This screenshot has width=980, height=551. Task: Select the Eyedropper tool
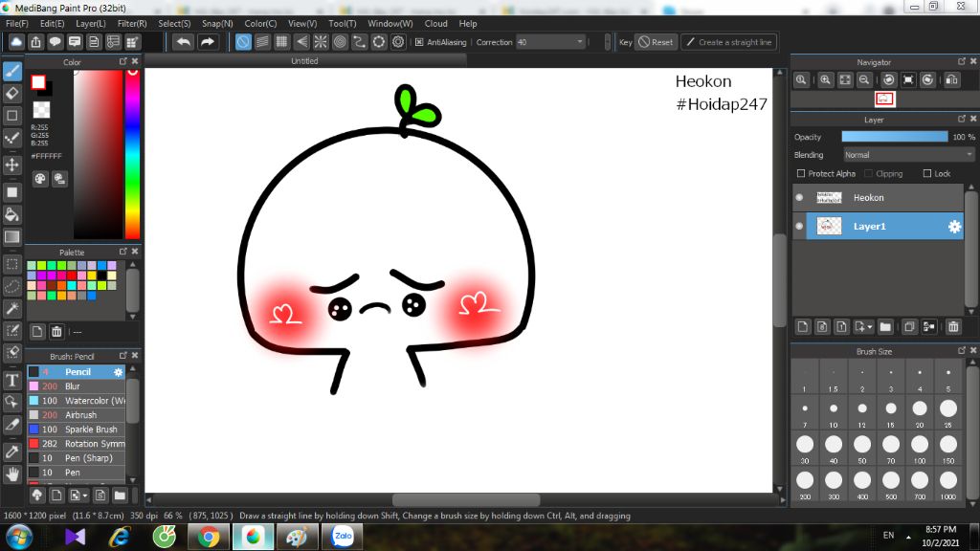point(11,452)
